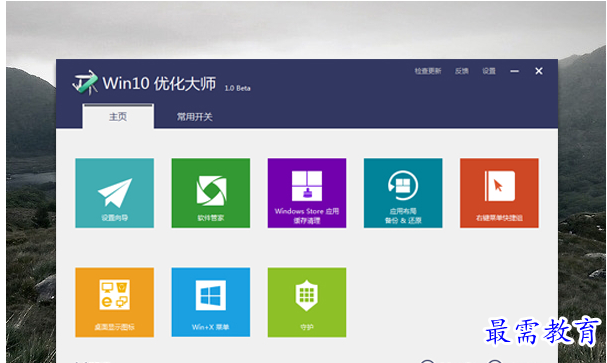Open 设置 from the title bar
This screenshot has height=363, width=607.
coord(489,71)
